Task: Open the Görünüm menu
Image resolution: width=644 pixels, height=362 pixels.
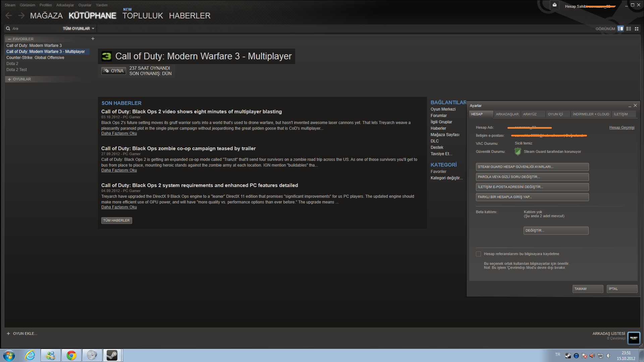Action: [x=28, y=5]
